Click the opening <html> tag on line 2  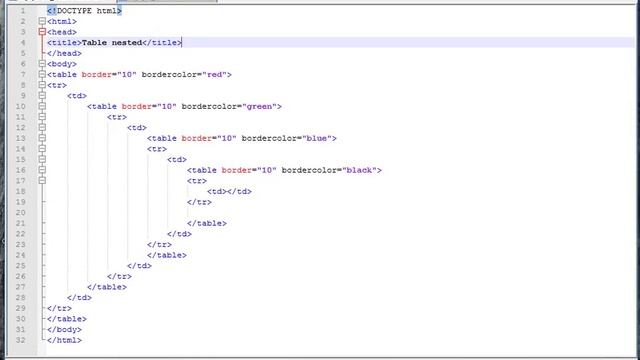point(62,21)
